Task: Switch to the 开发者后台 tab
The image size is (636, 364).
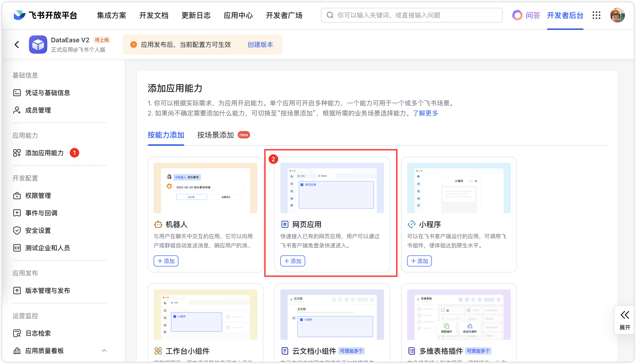Action: 565,15
